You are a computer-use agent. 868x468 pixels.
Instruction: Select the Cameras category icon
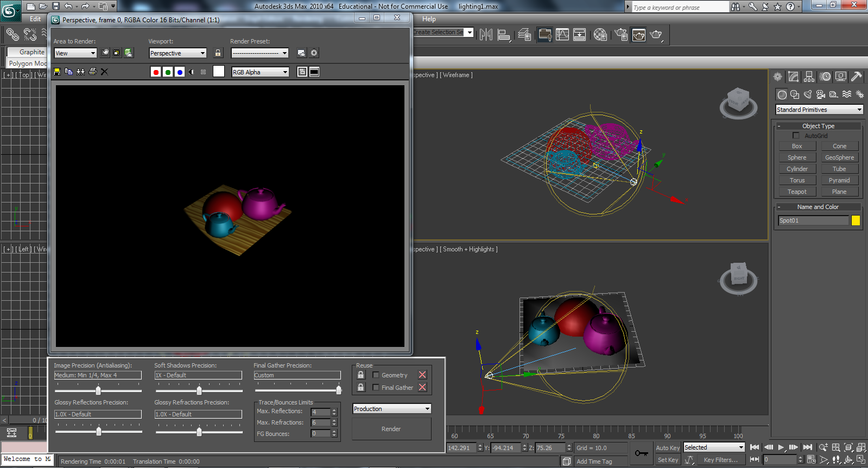pyautogui.click(x=821, y=94)
